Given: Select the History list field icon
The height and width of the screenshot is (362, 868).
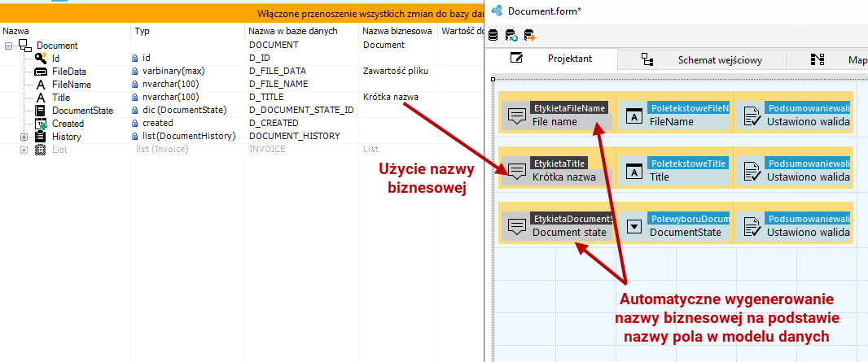Looking at the screenshot, I should 41,137.
